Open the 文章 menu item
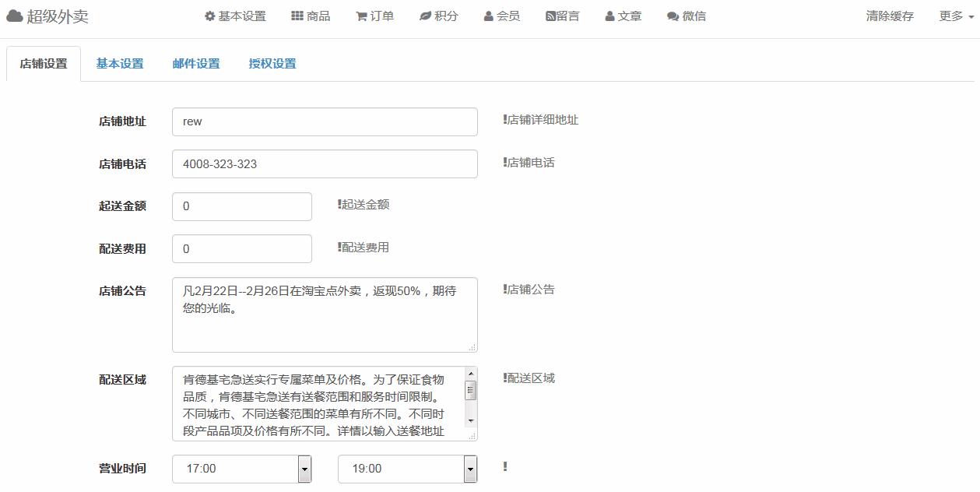980x492 pixels. coord(623,16)
